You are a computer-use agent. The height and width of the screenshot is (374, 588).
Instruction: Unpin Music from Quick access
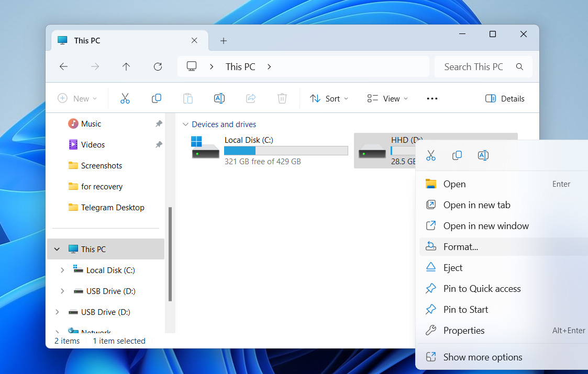coord(159,123)
